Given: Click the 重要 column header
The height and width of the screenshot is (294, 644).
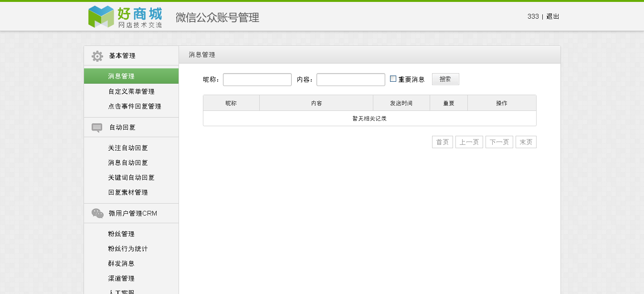Looking at the screenshot, I should pos(449,103).
